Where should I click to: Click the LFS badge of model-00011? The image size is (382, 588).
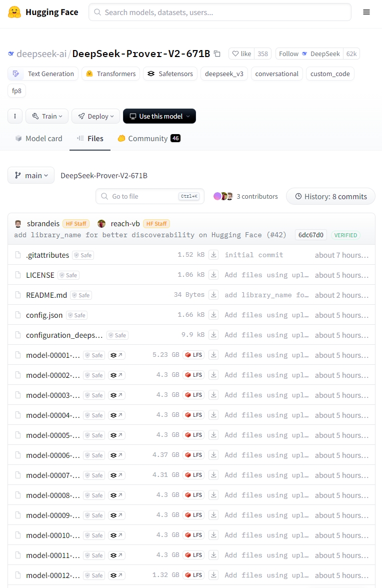pyautogui.click(x=193, y=555)
